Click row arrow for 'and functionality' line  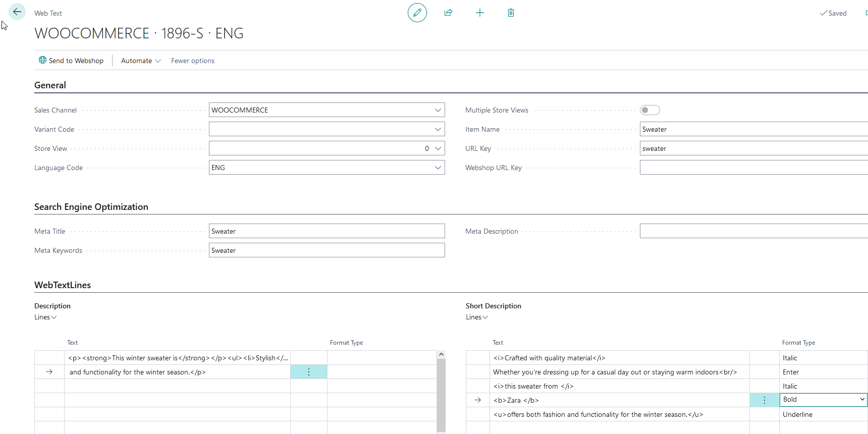click(x=49, y=372)
